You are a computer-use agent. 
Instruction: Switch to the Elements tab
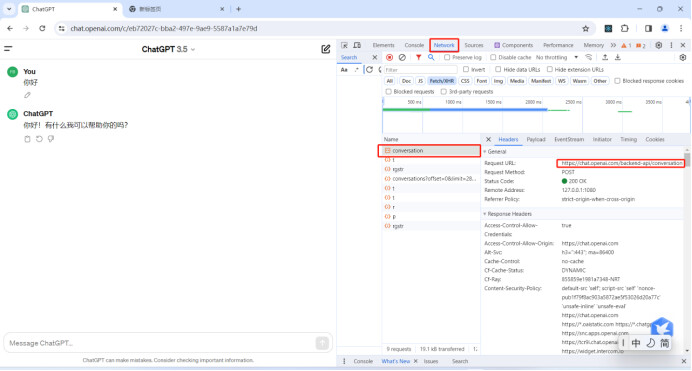pos(383,45)
